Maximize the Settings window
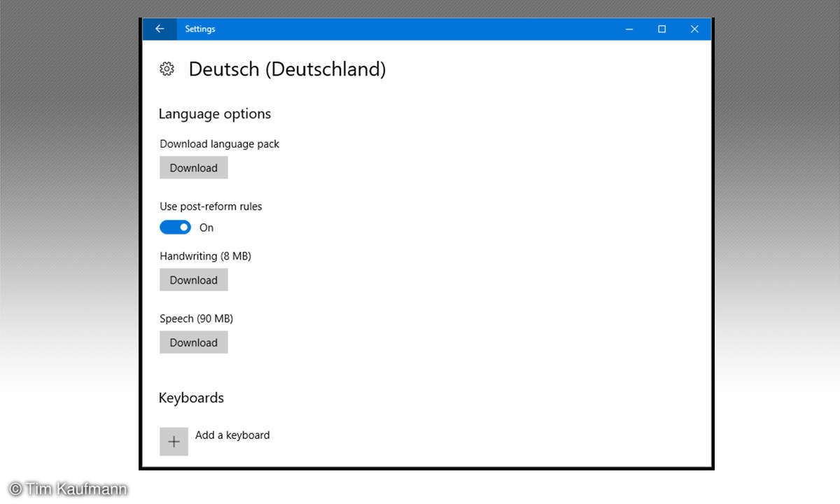 [661, 29]
